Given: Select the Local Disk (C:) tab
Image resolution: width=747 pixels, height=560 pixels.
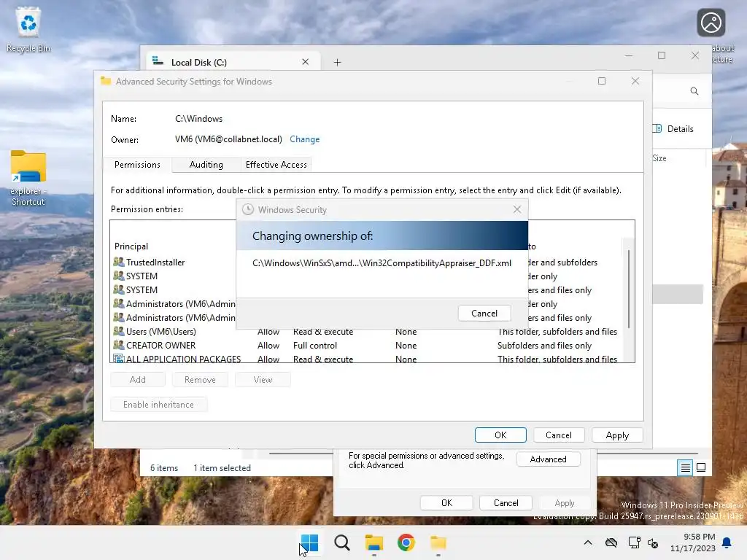Looking at the screenshot, I should 233,63.
